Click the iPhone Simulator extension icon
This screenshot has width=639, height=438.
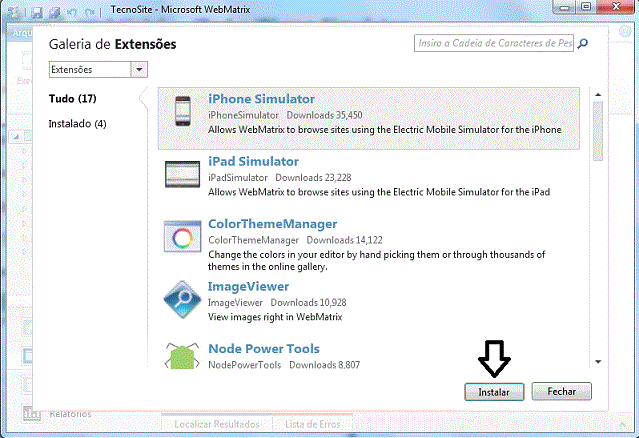pyautogui.click(x=183, y=111)
